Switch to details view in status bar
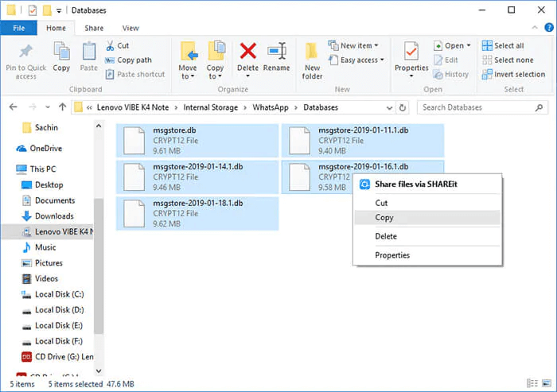The width and height of the screenshot is (557, 392). tap(532, 383)
